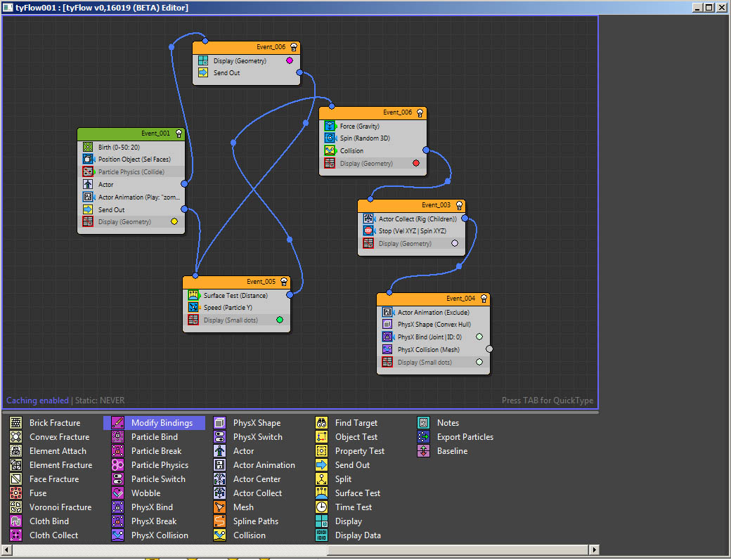The height and width of the screenshot is (560, 731).
Task: Click the Event_003 header title
Action: [x=436, y=205]
